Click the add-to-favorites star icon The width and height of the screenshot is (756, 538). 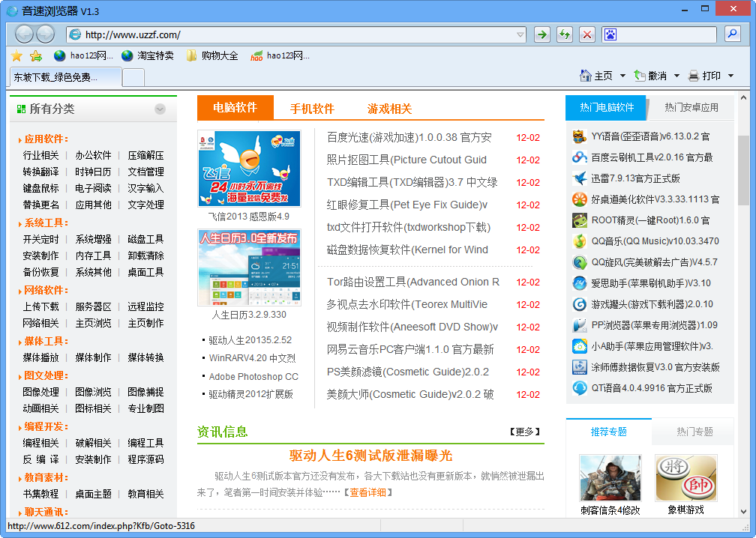click(x=36, y=56)
